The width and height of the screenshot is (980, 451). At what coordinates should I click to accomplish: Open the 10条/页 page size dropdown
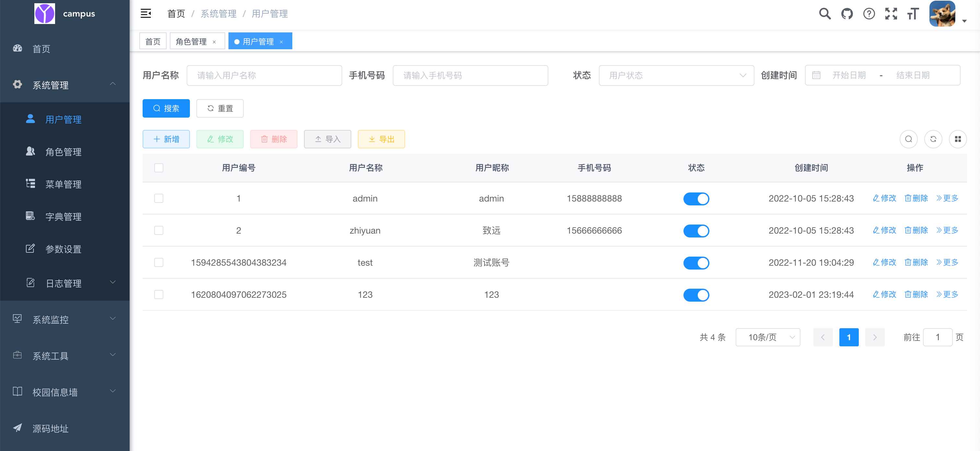pyautogui.click(x=768, y=337)
